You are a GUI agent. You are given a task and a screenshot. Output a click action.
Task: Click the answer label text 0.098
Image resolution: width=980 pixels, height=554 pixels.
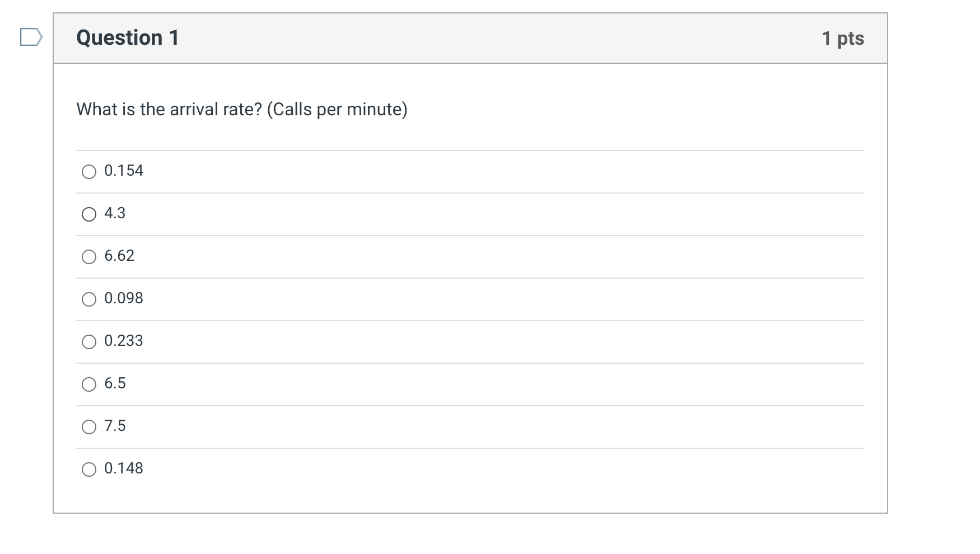tap(123, 298)
